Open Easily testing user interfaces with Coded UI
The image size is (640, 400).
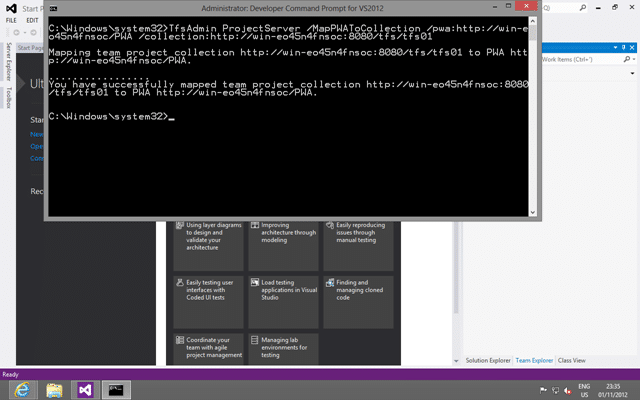pyautogui.click(x=209, y=302)
